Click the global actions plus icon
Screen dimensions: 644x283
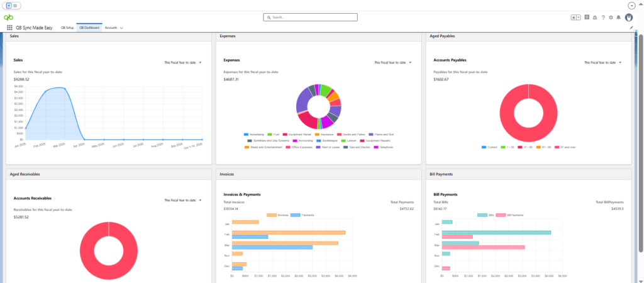click(x=587, y=18)
